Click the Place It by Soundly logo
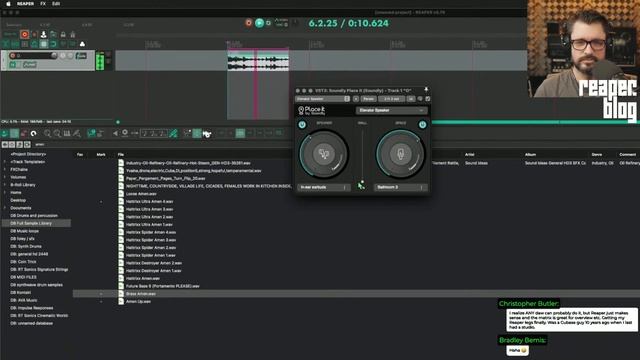 (312, 110)
